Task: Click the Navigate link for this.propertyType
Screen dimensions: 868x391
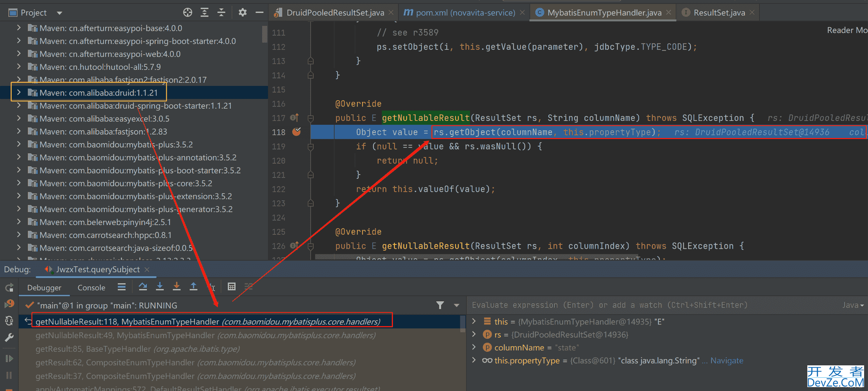Action: pos(727,361)
